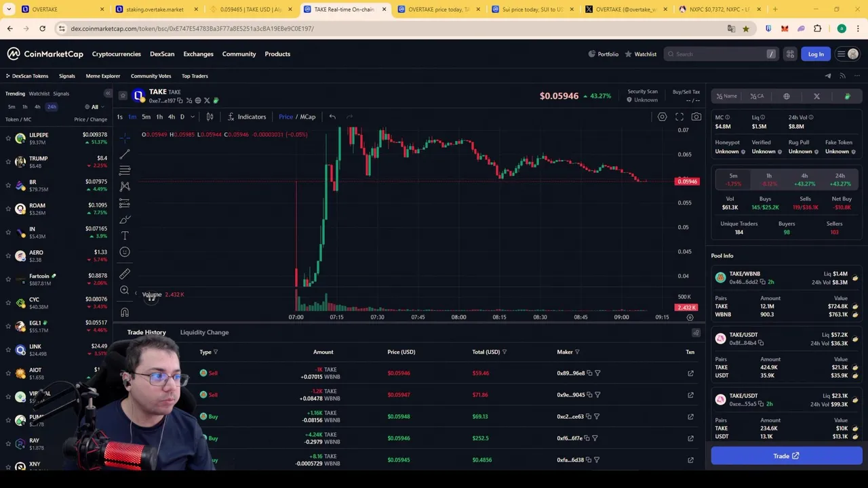Star the ROAM token row
The image size is (868, 488).
pos(8,209)
